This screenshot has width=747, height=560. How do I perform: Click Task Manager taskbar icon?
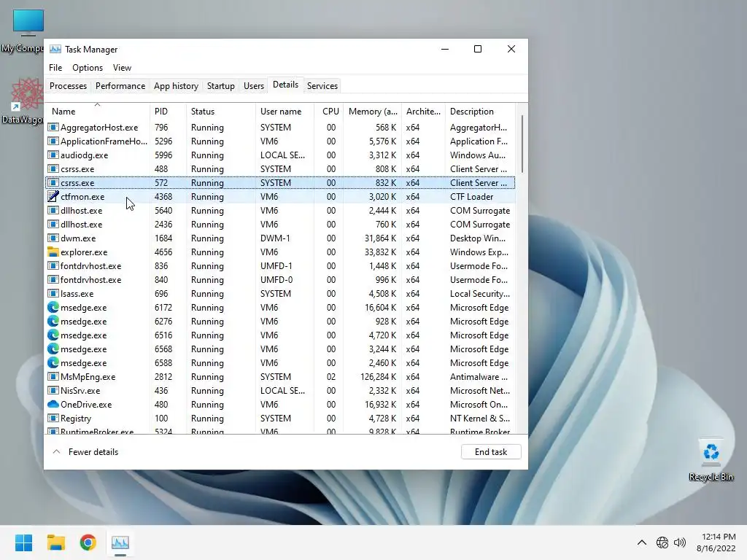(120, 542)
